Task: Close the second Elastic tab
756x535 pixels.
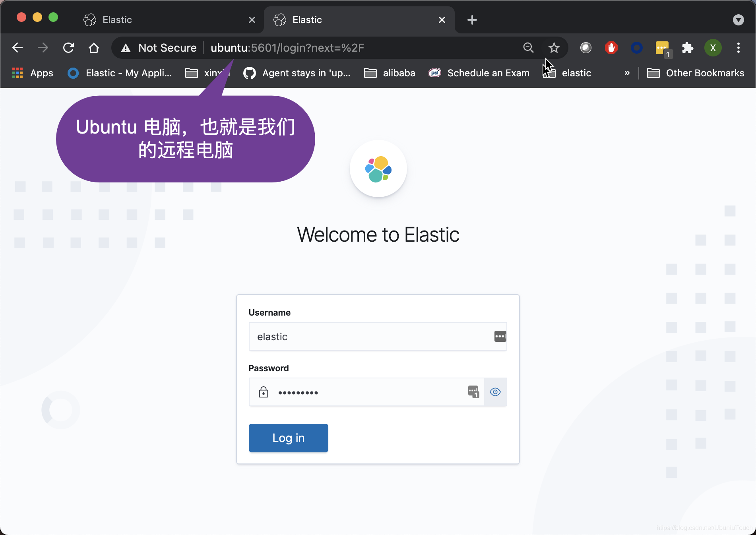Action: (x=442, y=20)
